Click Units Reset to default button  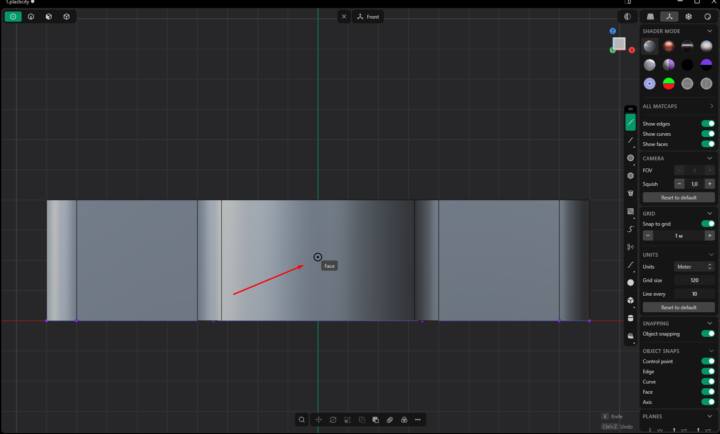click(x=678, y=307)
